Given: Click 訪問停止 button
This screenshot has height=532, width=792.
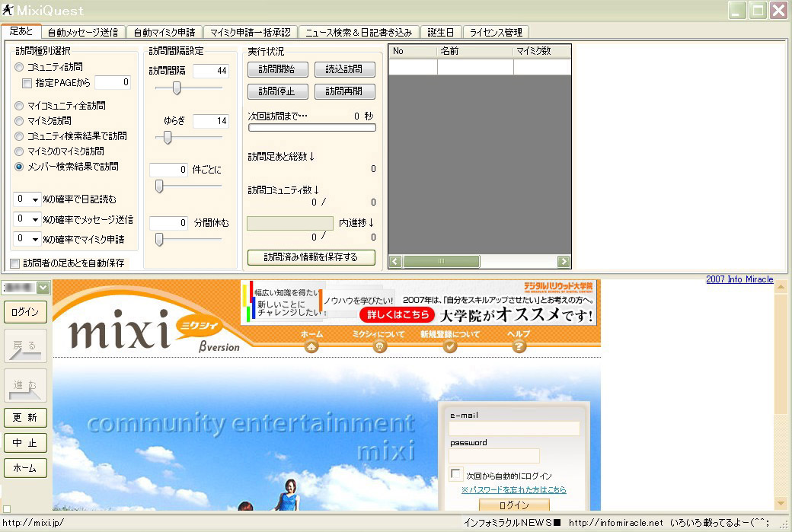Looking at the screenshot, I should click(x=276, y=91).
